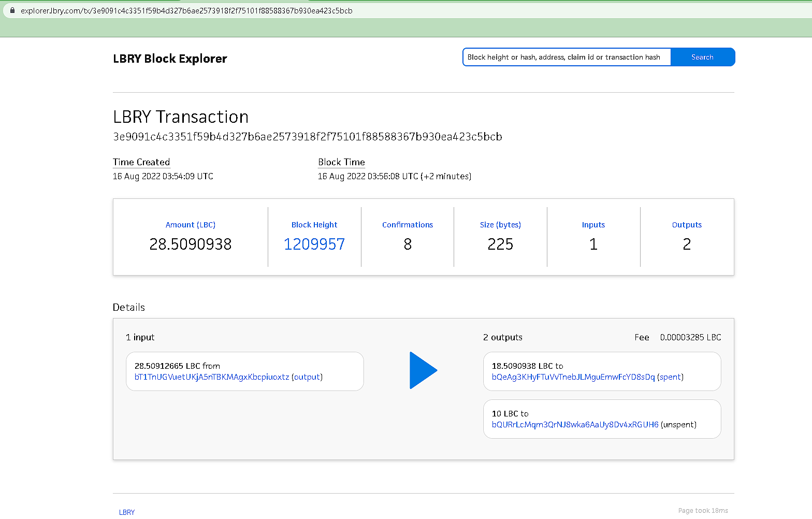This screenshot has height=519, width=812.
Task: Click the Search button
Action: (x=702, y=57)
